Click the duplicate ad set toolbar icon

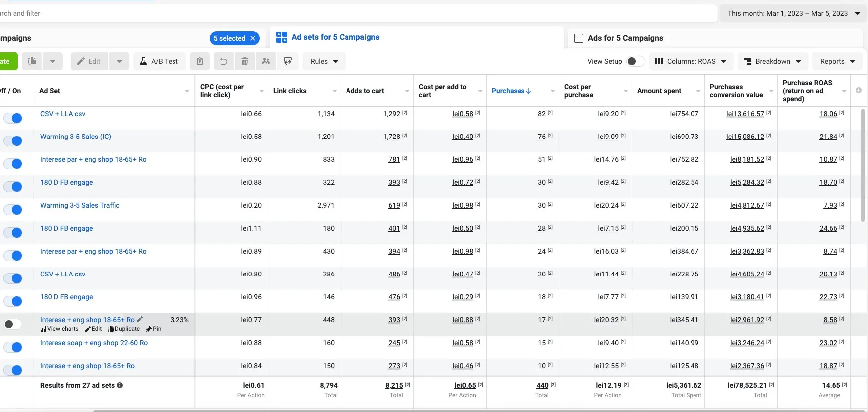pos(32,61)
